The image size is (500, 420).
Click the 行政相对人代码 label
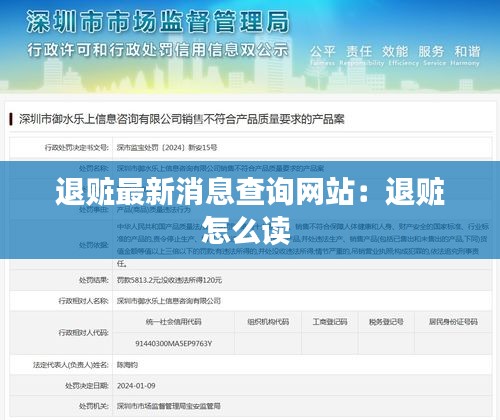[84, 333]
